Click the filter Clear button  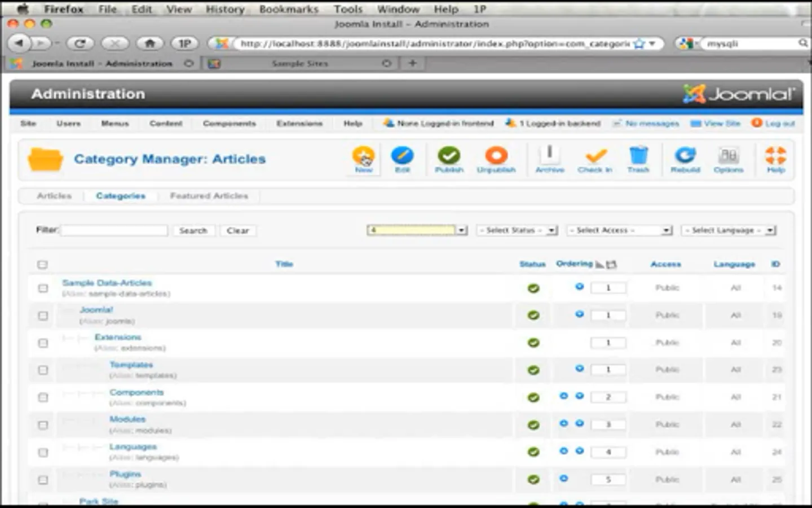coord(238,231)
